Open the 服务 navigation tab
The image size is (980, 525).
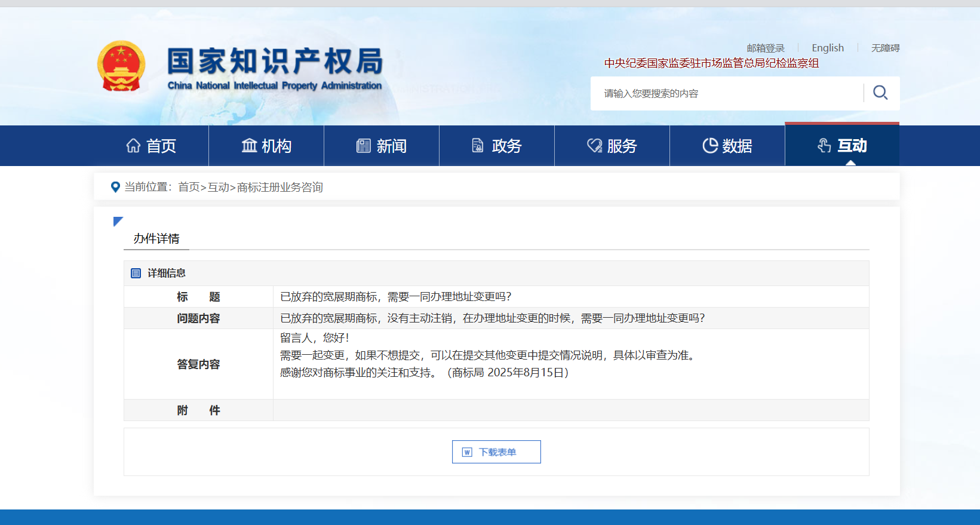(x=612, y=146)
